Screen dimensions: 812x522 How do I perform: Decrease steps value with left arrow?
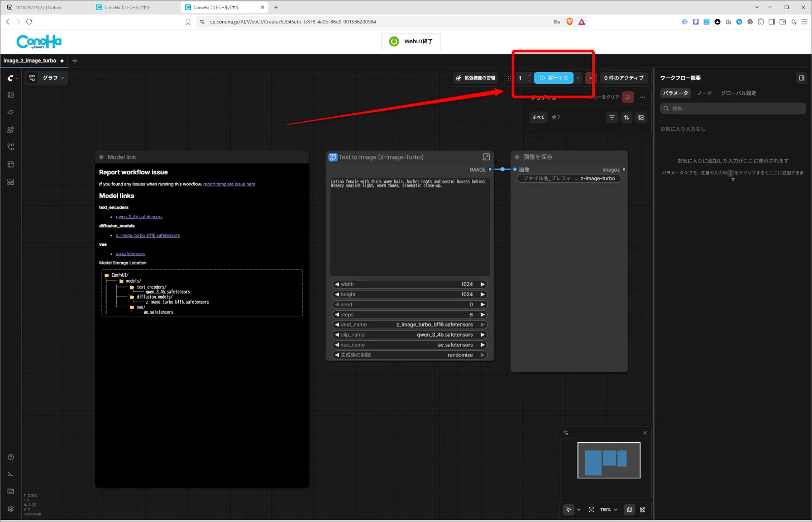point(336,315)
